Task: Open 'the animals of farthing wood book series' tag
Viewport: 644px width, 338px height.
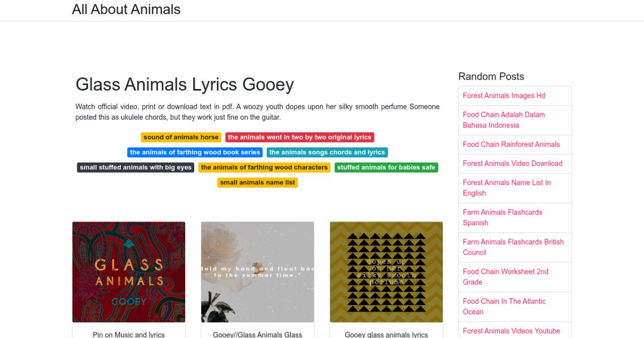Action: 195,152
